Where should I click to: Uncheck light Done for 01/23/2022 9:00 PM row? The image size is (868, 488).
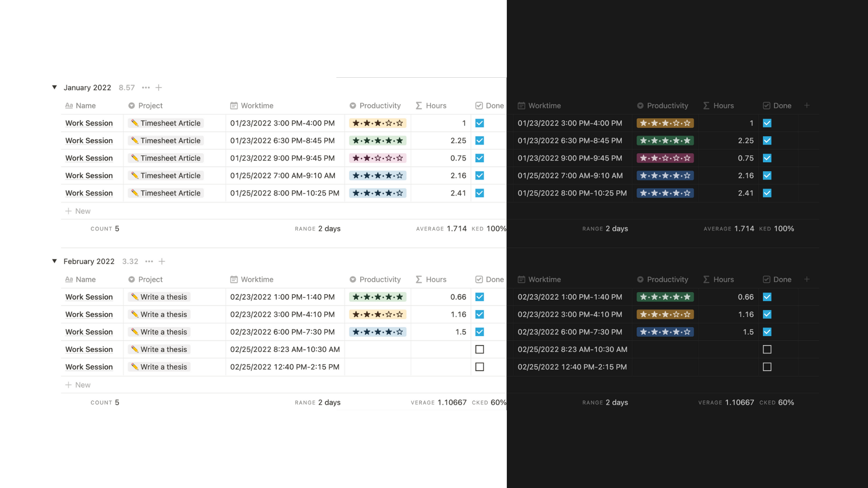click(480, 158)
